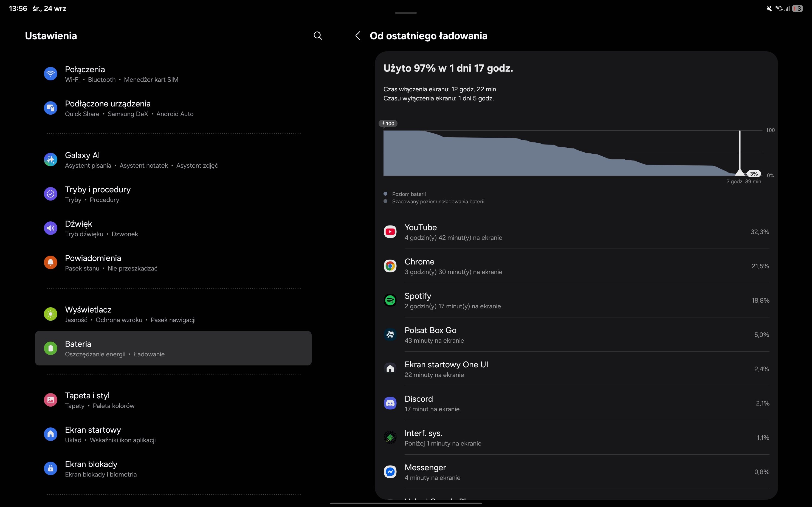
Task: Tap the Messenger app icon
Action: [390, 472]
